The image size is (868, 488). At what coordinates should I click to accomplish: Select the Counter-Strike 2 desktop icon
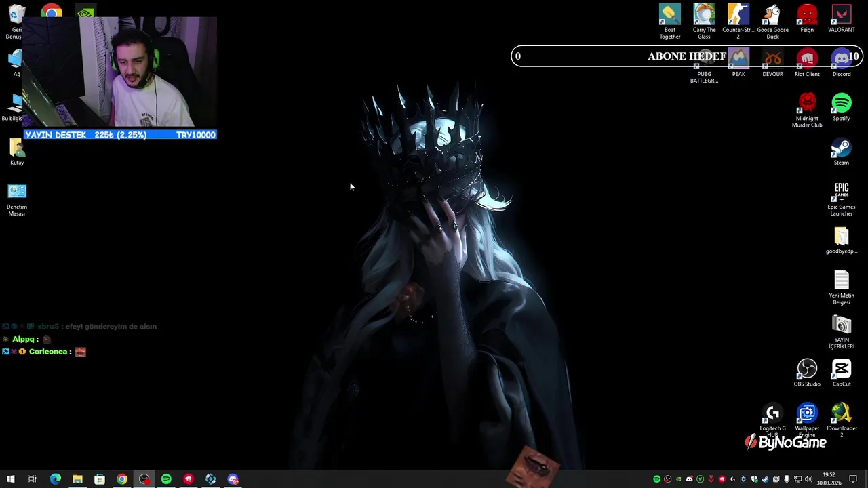point(738,22)
